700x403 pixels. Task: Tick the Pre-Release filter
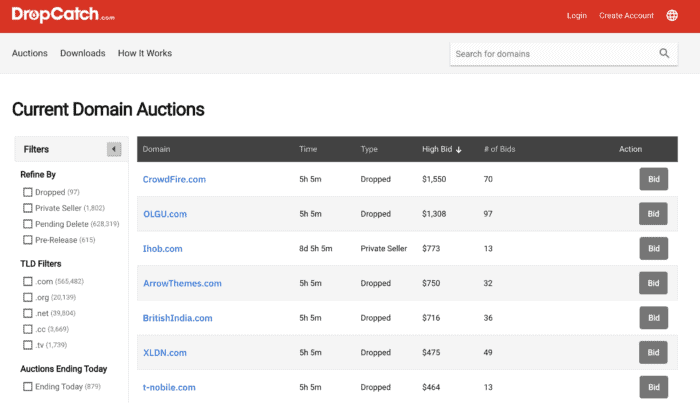[28, 240]
